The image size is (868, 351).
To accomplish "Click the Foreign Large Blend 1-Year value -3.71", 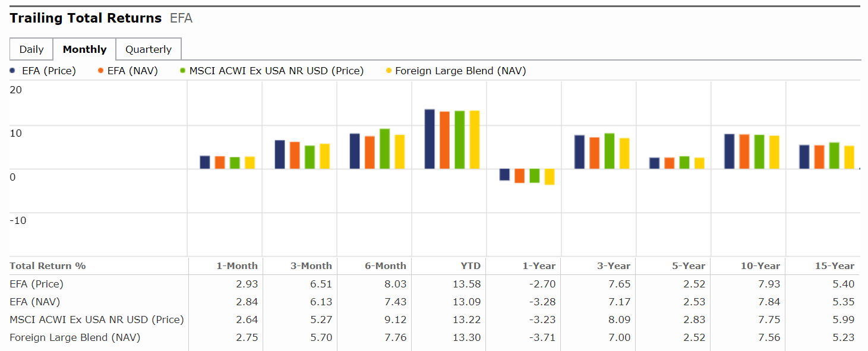I will click(x=542, y=337).
